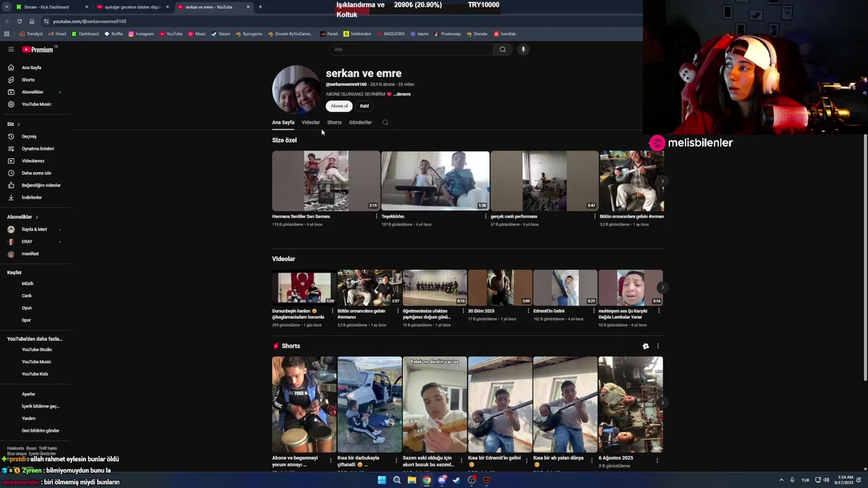Reload the page with Chrome refresh button

(x=20, y=21)
